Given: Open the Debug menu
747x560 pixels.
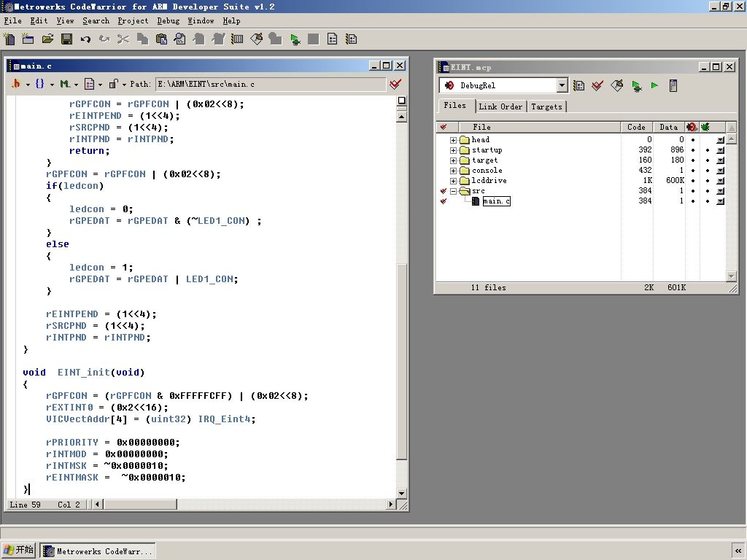Looking at the screenshot, I should (169, 20).
